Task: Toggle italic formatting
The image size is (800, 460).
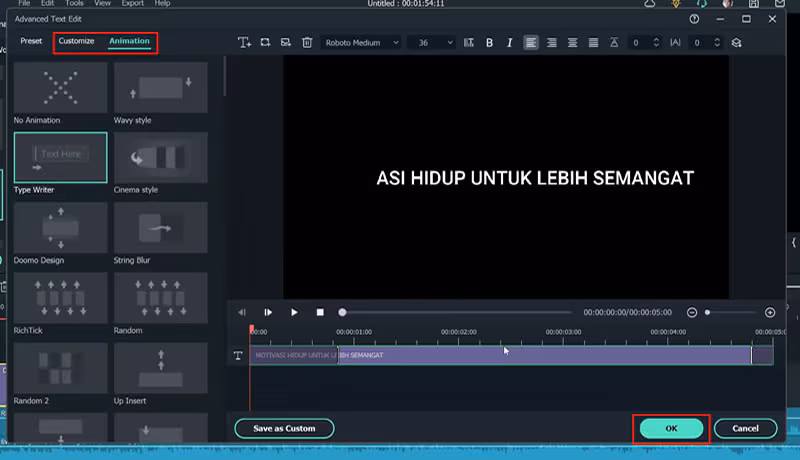Action: (509, 43)
